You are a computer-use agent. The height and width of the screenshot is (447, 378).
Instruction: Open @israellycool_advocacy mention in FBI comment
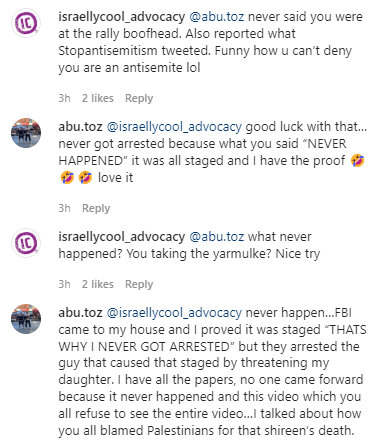tap(174, 313)
